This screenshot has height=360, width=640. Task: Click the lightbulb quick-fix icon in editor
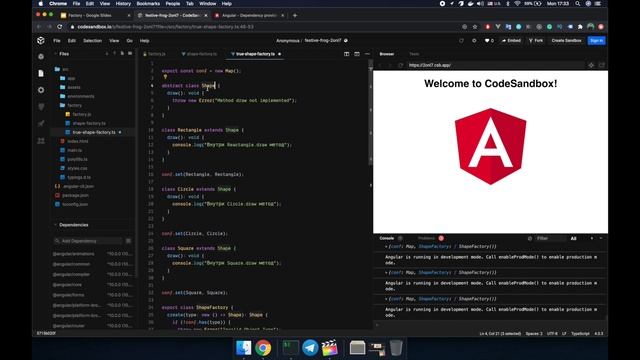tap(165, 77)
